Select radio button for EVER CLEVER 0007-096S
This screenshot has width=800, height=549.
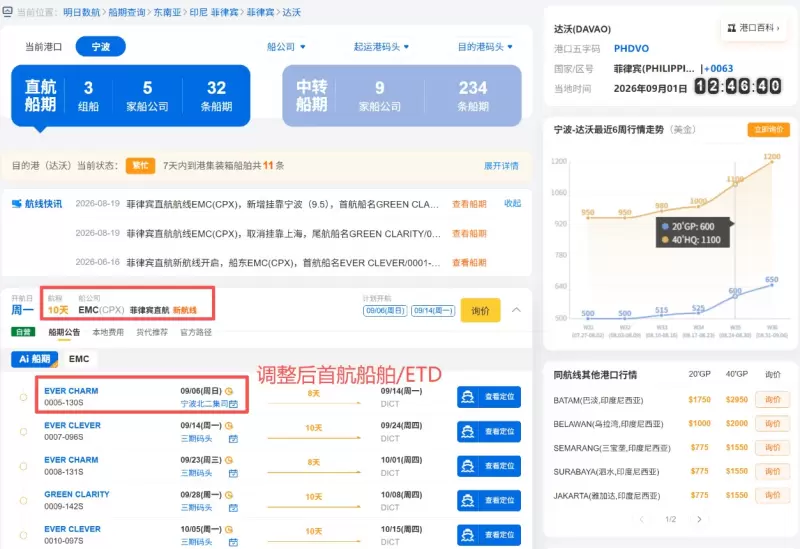coord(23,432)
